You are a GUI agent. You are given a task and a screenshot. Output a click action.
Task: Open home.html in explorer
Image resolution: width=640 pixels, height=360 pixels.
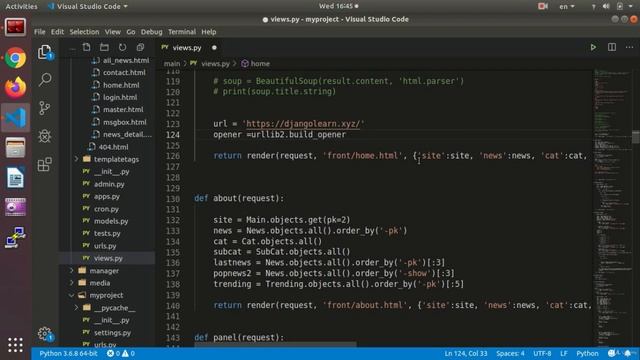click(121, 85)
